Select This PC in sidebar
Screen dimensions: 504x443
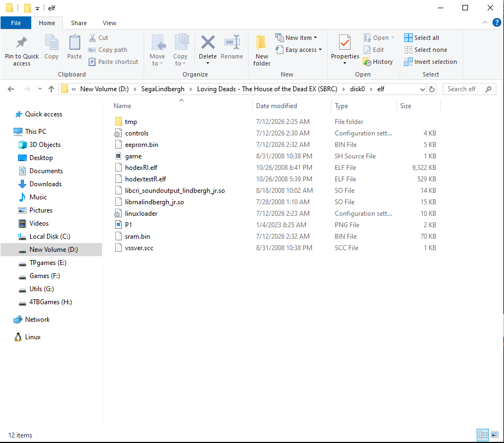point(35,132)
